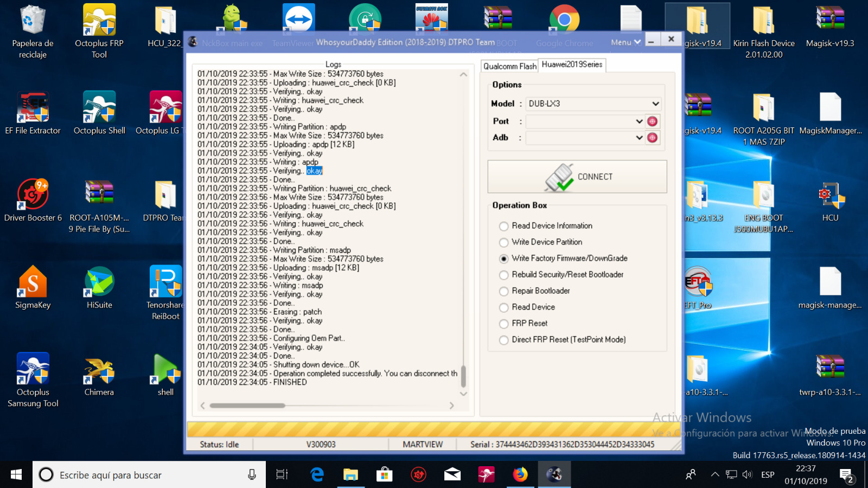Launch HiSuite from the desktop
The image size is (868, 488).
click(x=99, y=288)
